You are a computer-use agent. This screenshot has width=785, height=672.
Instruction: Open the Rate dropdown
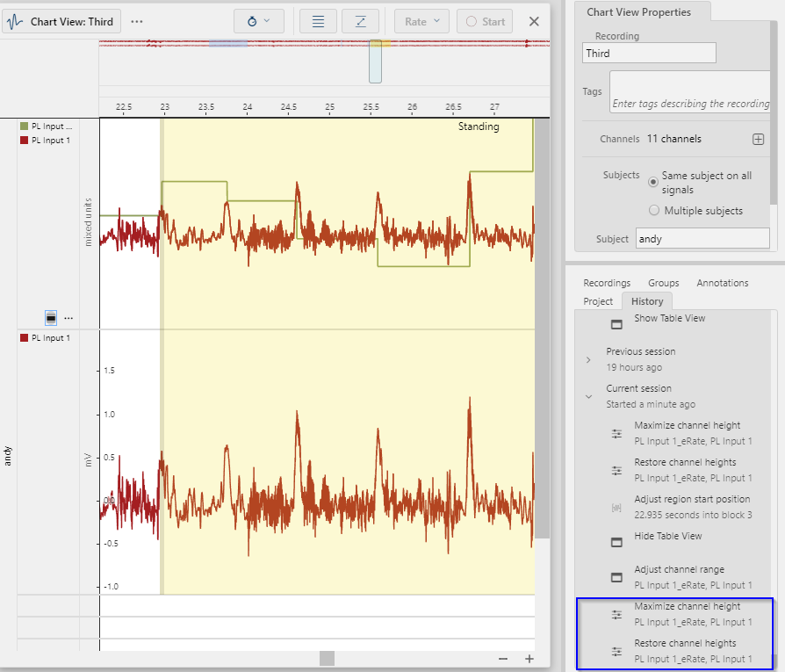point(421,21)
